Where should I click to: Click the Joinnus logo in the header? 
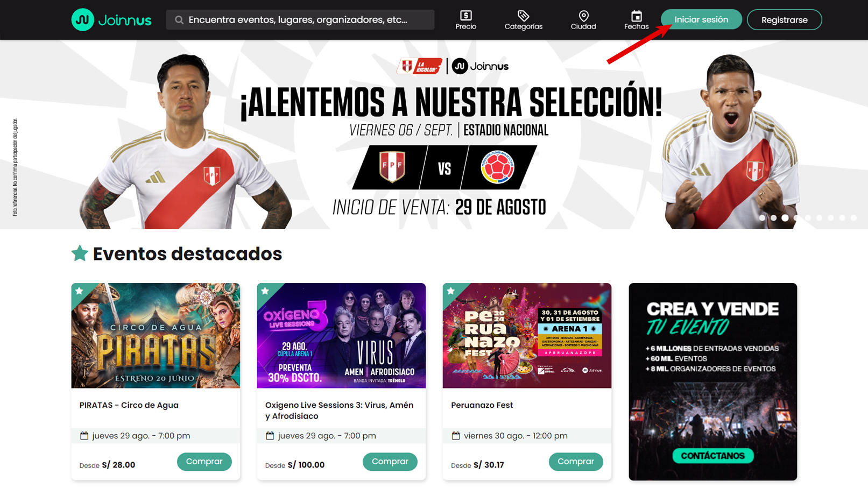111,20
